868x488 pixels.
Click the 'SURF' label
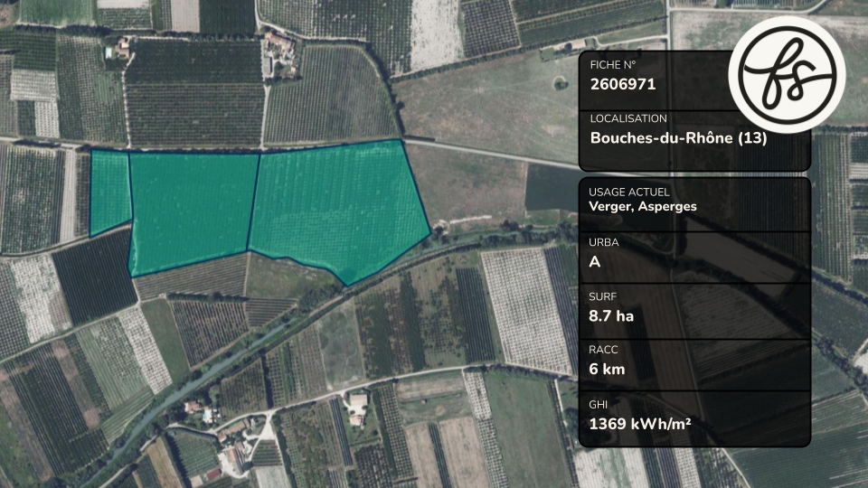602,296
